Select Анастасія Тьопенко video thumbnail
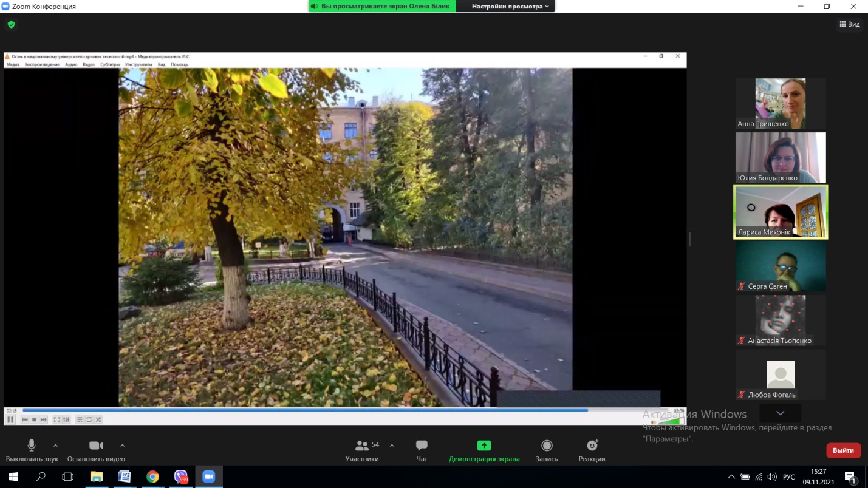Viewport: 868px width, 488px height. (781, 320)
